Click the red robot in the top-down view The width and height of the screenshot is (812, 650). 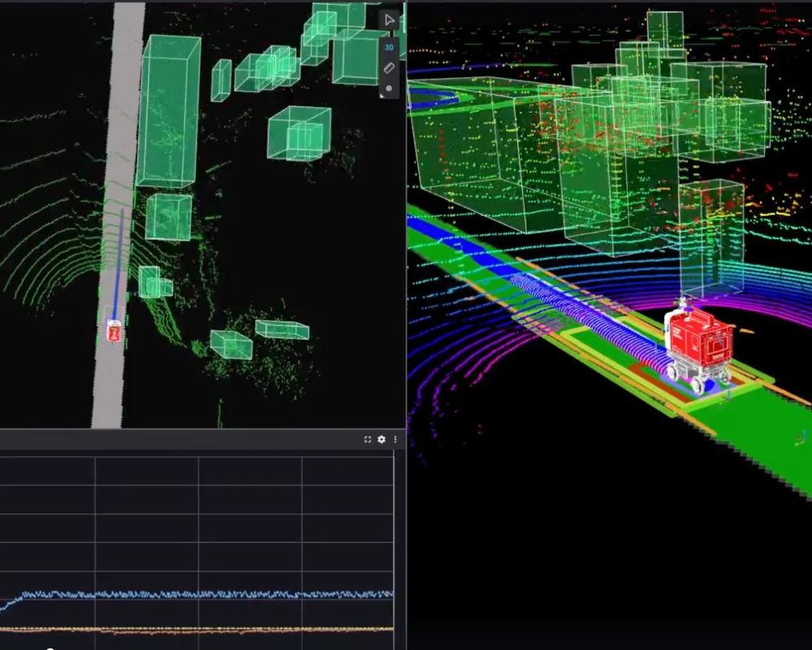click(114, 331)
